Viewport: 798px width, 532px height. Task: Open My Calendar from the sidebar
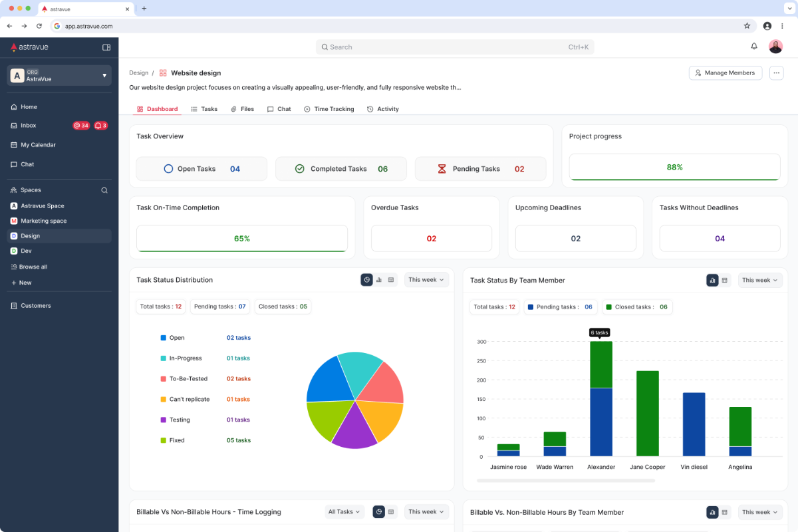[x=38, y=145]
